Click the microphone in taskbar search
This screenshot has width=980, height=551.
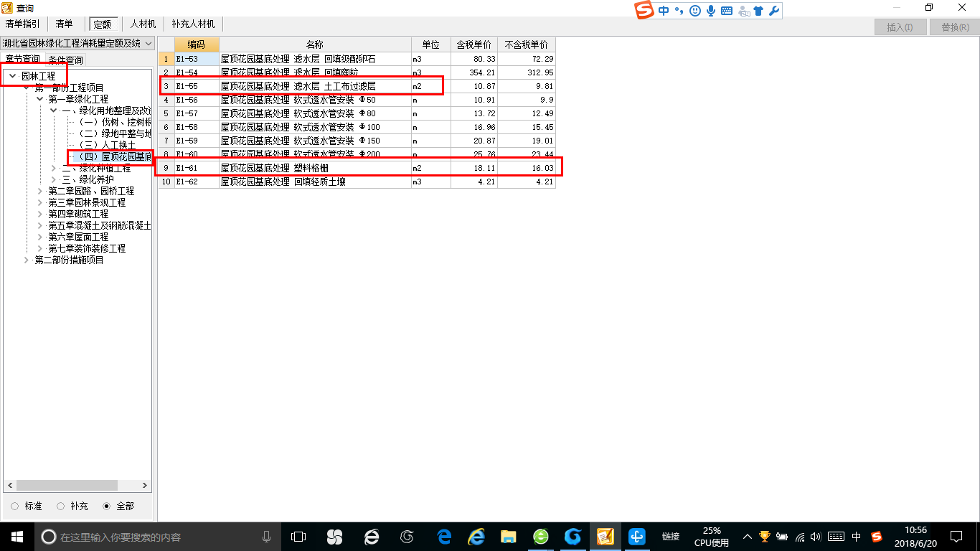coord(267,537)
